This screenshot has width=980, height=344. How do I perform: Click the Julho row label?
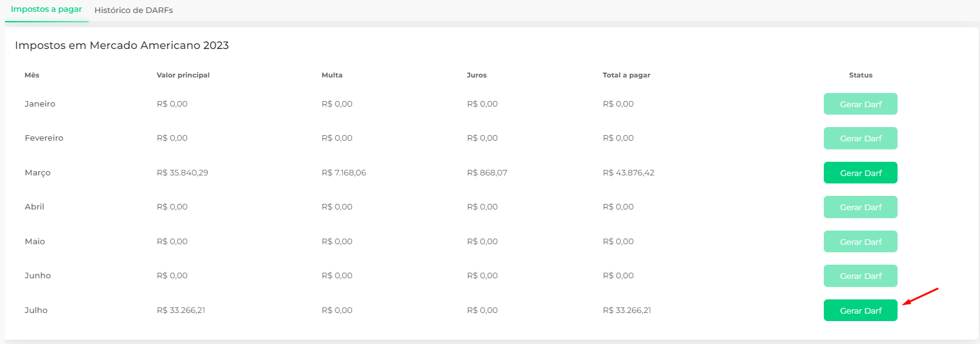(36, 311)
